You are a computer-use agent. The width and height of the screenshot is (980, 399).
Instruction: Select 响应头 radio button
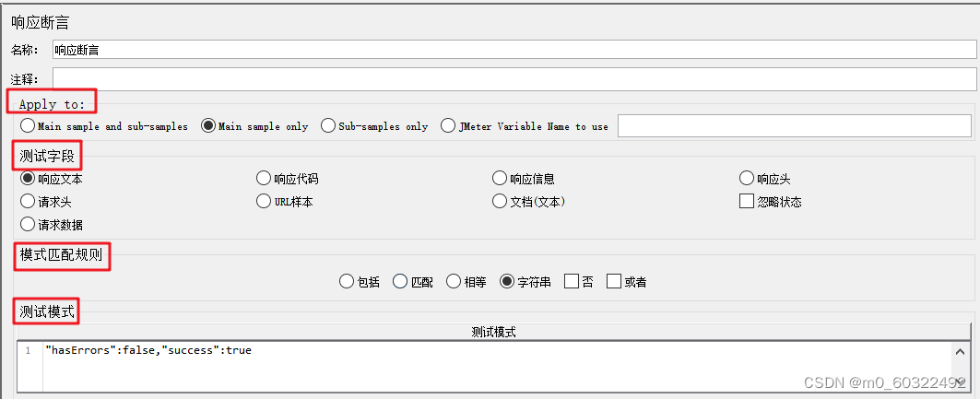pyautogui.click(x=765, y=179)
